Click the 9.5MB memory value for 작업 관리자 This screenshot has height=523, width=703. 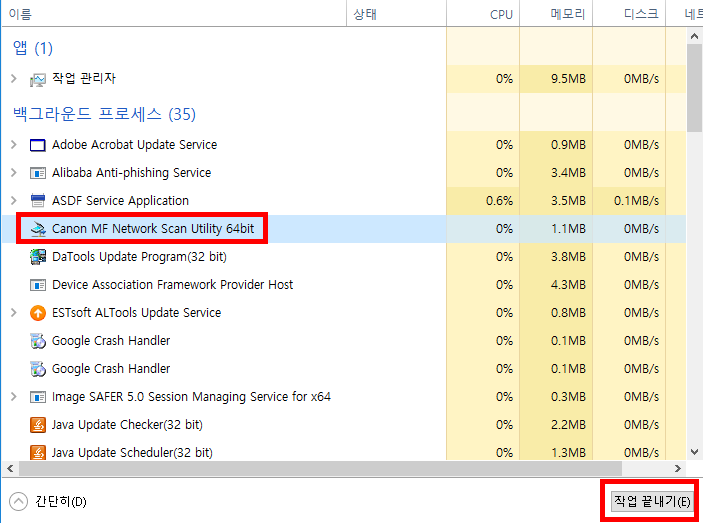[x=568, y=79]
